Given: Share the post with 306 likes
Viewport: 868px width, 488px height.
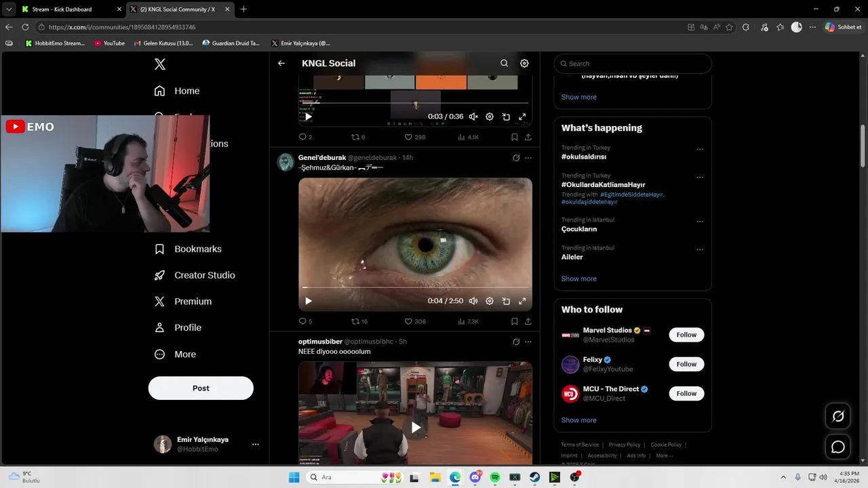Looking at the screenshot, I should pyautogui.click(x=528, y=321).
